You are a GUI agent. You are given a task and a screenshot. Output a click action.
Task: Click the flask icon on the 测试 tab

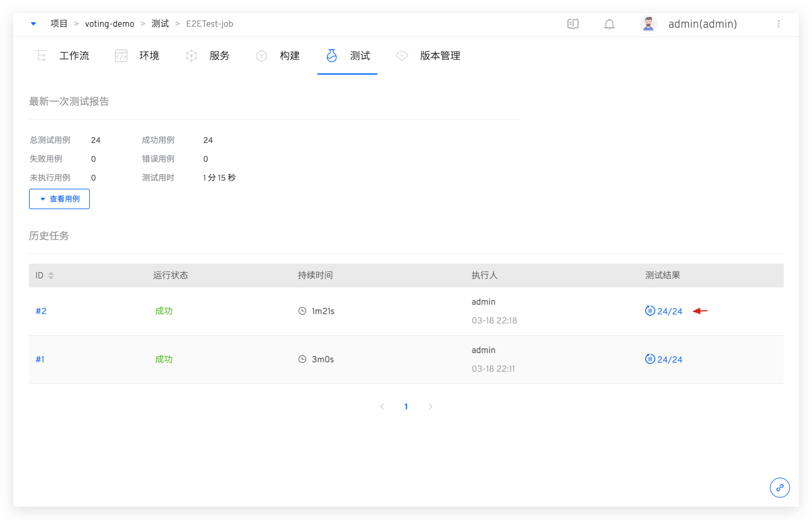click(332, 56)
